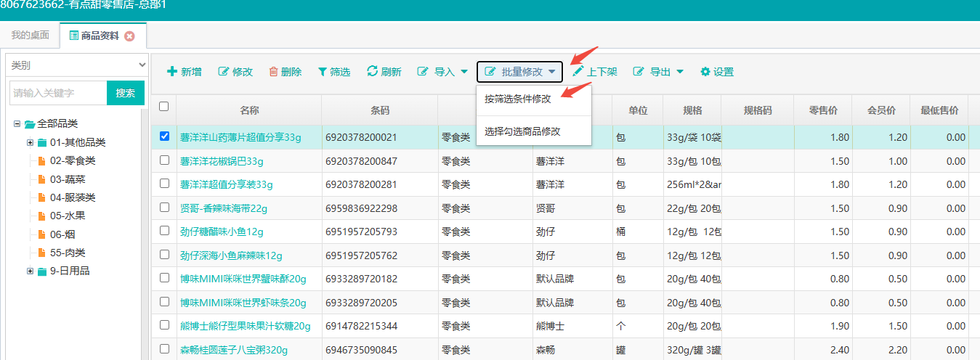Click the 9-日用品 folder icon

pyautogui.click(x=42, y=271)
